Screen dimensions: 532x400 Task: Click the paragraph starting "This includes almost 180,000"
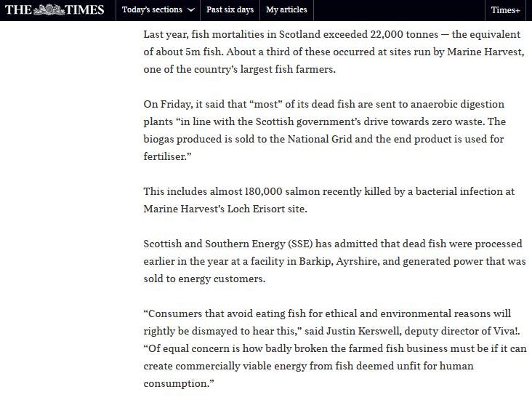(x=329, y=200)
